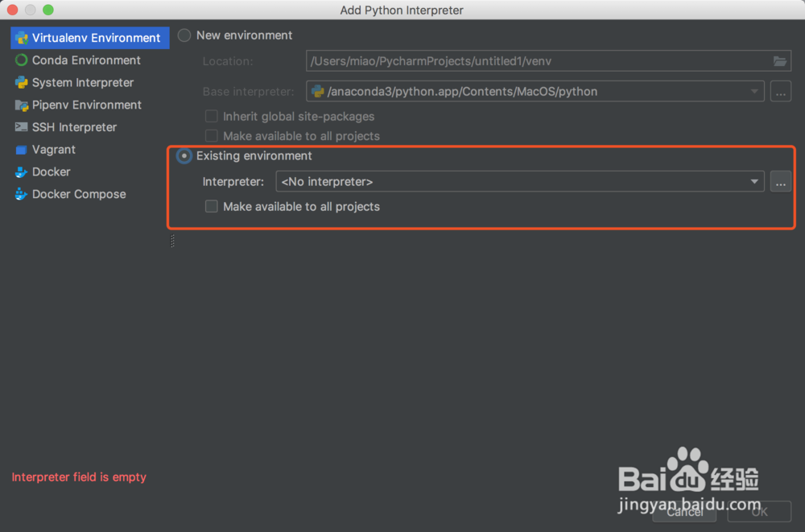This screenshot has height=532, width=805.
Task: Select the Docker Compose label in sidebar
Action: 79,194
